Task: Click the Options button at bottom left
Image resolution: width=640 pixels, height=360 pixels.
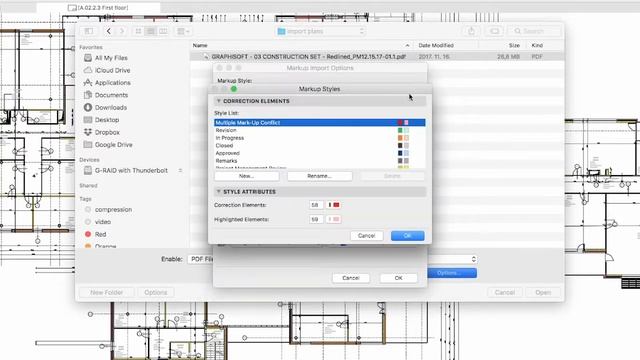Action: pyautogui.click(x=156, y=292)
